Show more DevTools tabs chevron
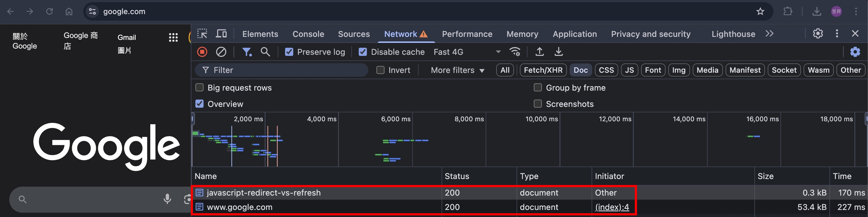 click(769, 34)
